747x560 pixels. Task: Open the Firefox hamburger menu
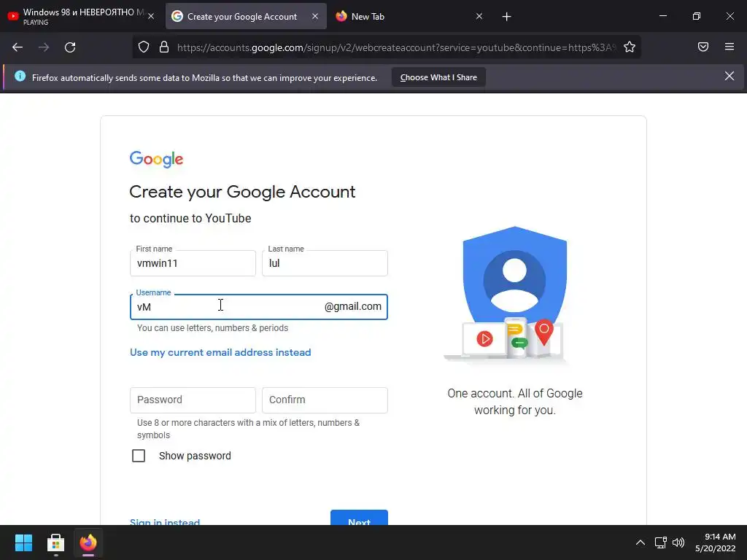pos(729,47)
